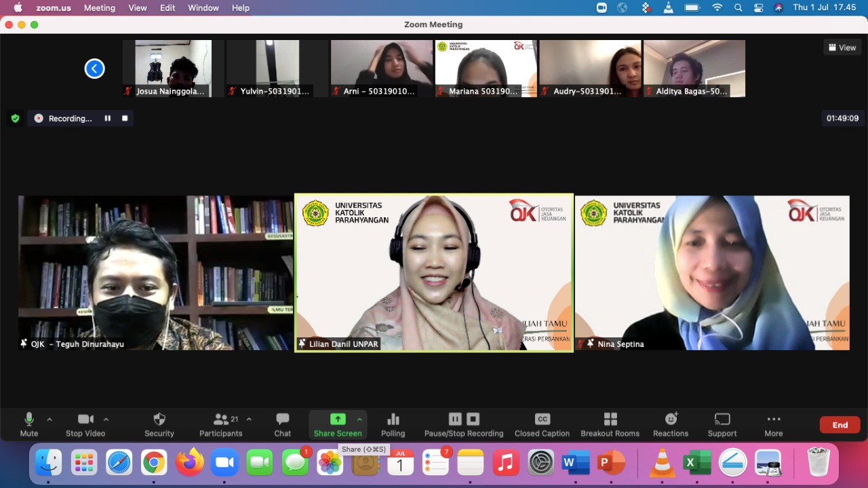Click the red End button

click(x=840, y=425)
